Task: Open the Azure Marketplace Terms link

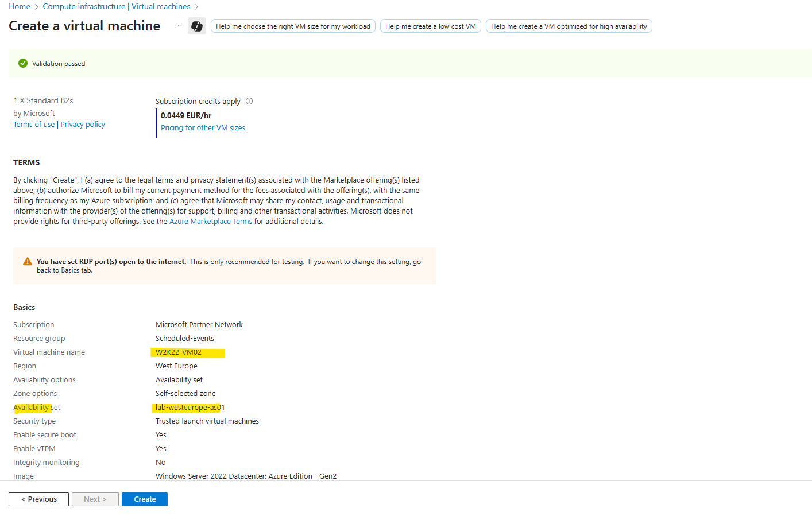Action: tap(211, 222)
